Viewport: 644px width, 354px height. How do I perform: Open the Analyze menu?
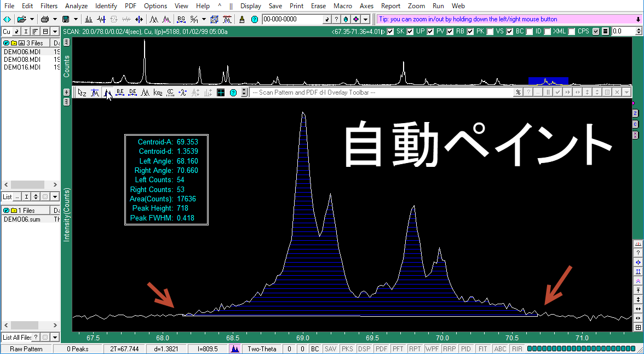(77, 5)
